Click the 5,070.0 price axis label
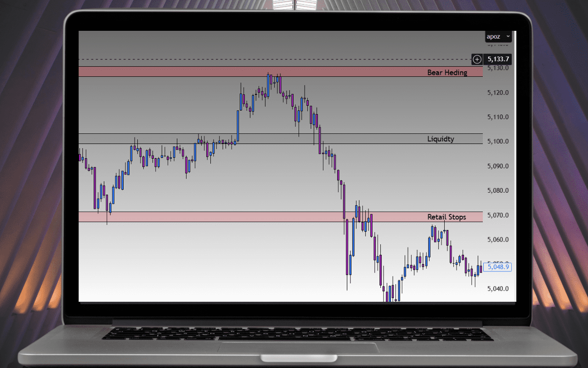588x368 pixels. [x=498, y=215]
